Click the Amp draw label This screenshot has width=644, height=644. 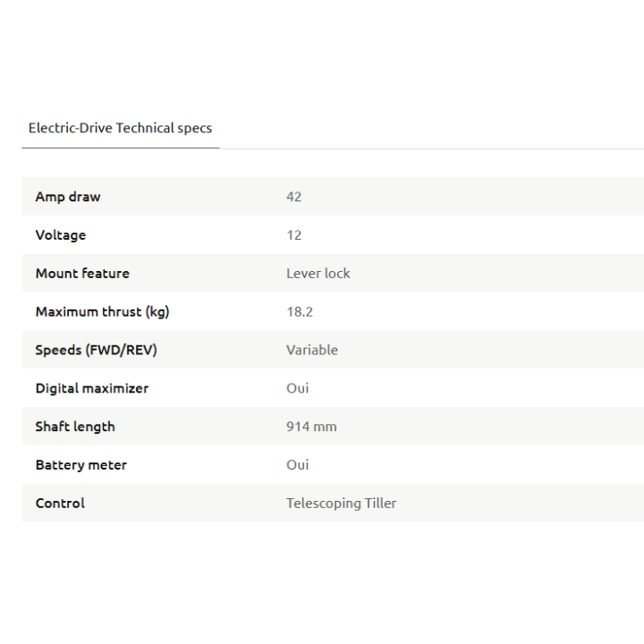(x=68, y=197)
